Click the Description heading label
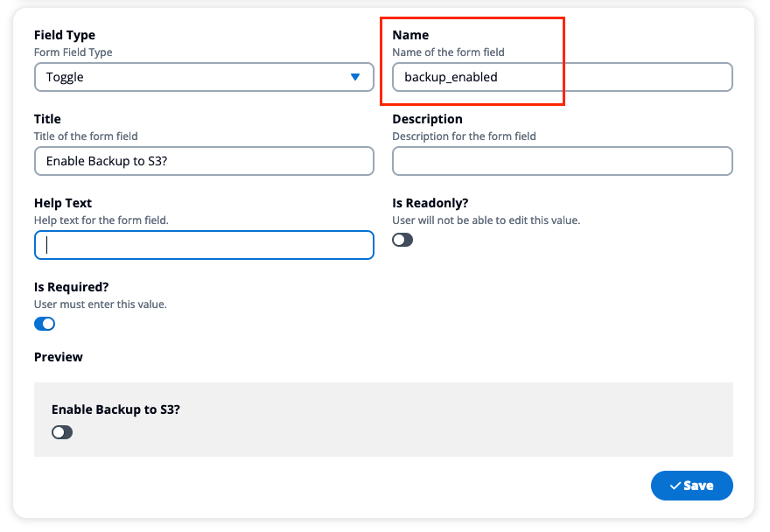This screenshot has width=770, height=532. coord(427,119)
